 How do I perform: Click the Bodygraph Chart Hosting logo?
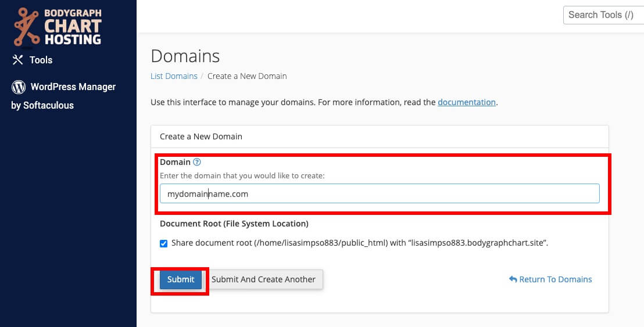[x=58, y=26]
